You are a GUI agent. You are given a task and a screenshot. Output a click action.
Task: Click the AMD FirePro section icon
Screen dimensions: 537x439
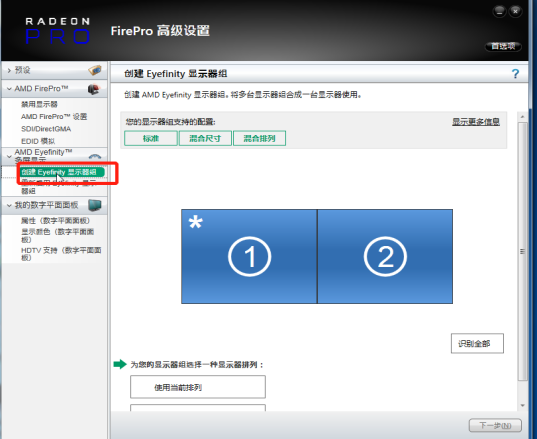(x=94, y=89)
